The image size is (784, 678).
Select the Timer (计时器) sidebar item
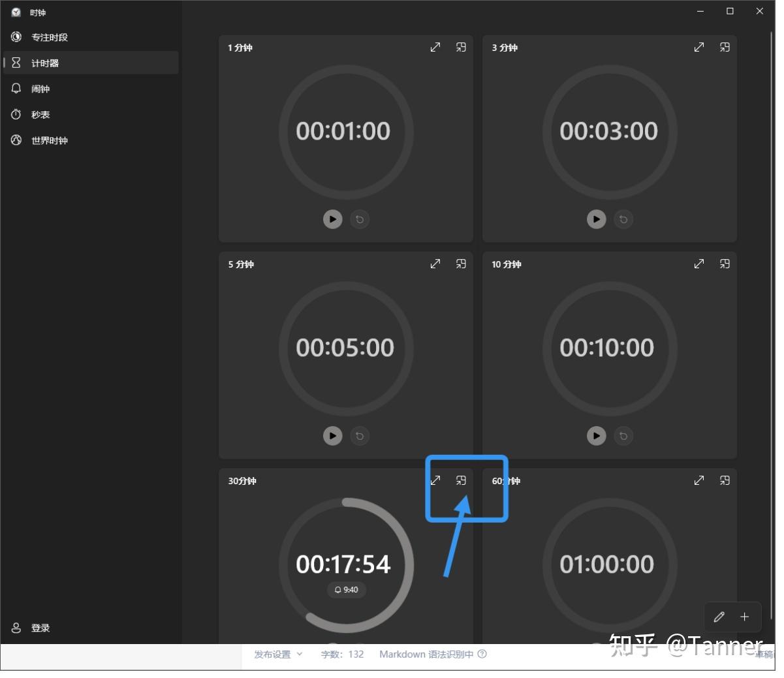(91, 63)
